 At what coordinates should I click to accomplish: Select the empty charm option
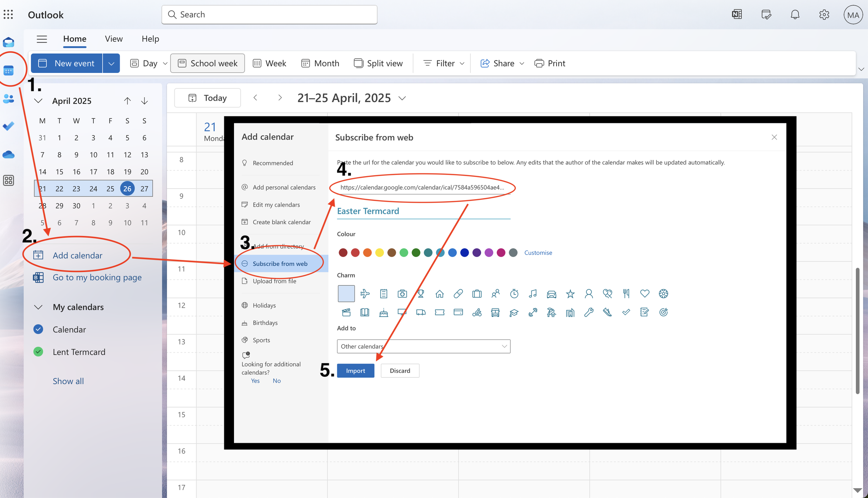pyautogui.click(x=346, y=294)
